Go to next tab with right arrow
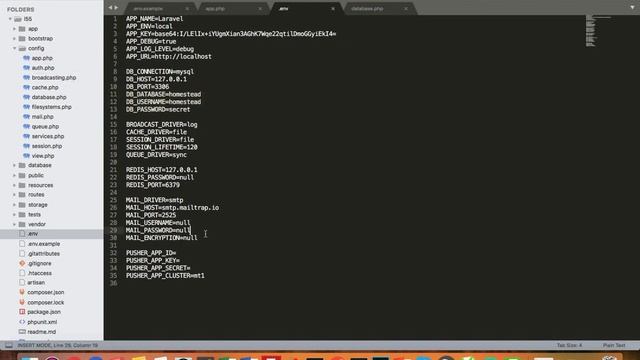The image size is (640, 360). click(116, 8)
